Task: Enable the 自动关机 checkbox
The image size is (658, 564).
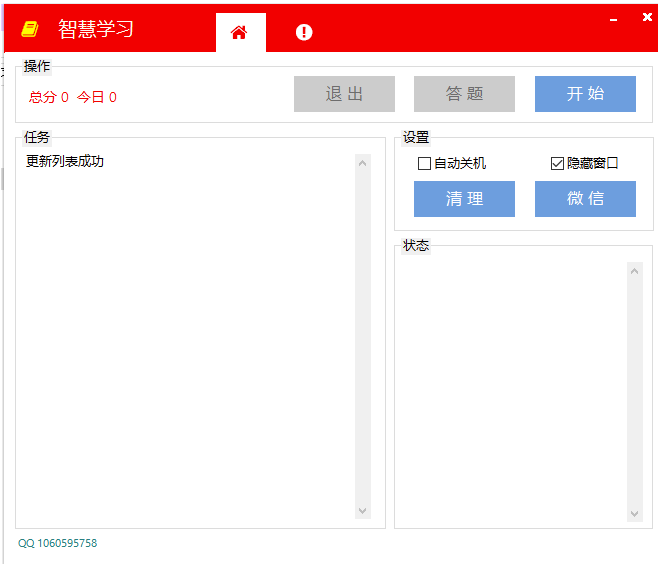Action: coord(425,163)
